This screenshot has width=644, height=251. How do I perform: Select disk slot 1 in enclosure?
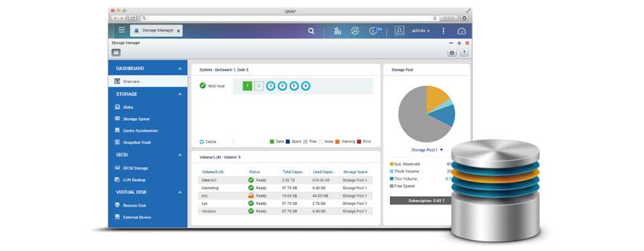point(248,86)
